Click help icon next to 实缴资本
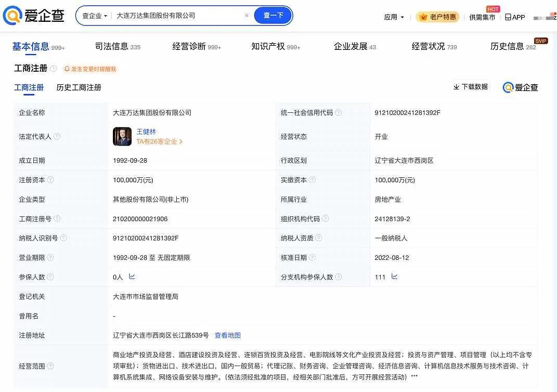 coord(312,180)
